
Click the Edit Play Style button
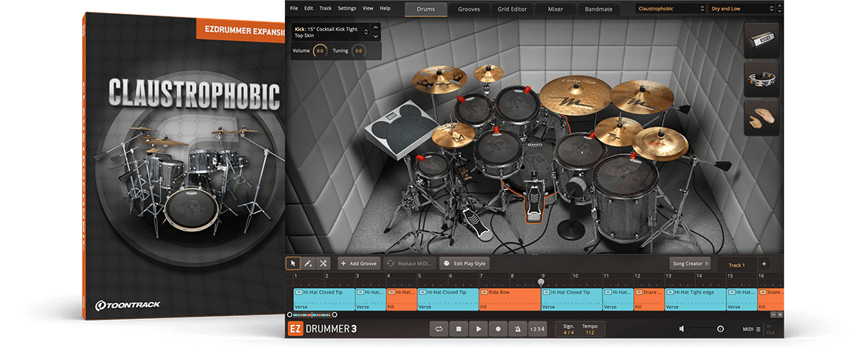[x=464, y=263]
